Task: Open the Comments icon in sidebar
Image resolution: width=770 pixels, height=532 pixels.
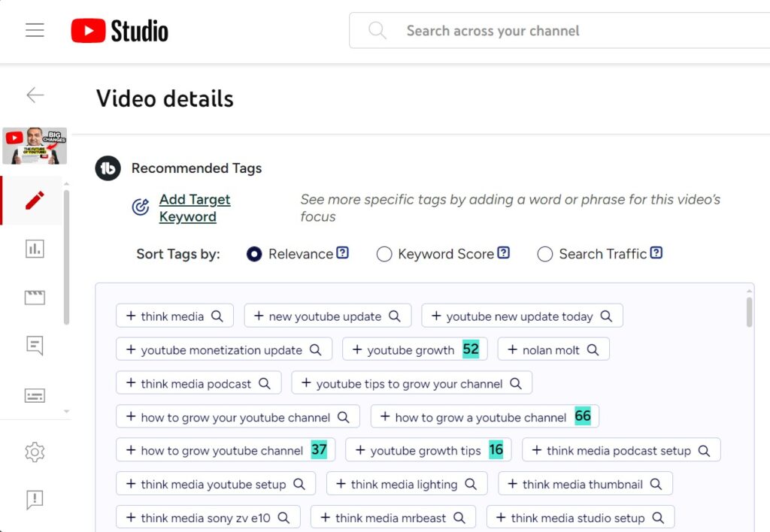Action: [x=35, y=346]
